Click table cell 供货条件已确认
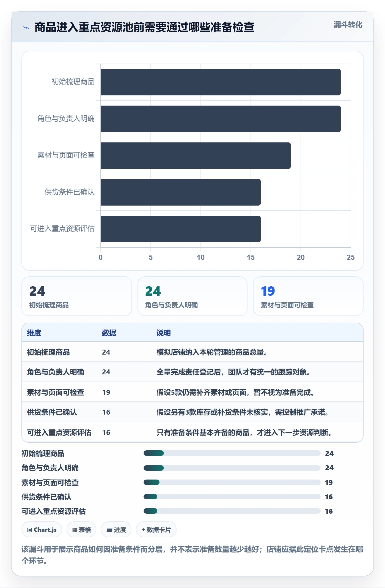385x588 pixels. (x=52, y=412)
